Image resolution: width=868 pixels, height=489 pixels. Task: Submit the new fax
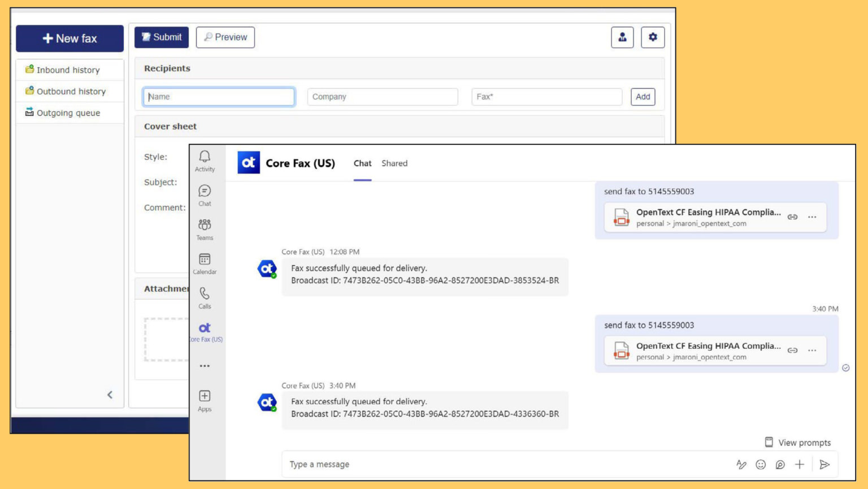point(161,37)
